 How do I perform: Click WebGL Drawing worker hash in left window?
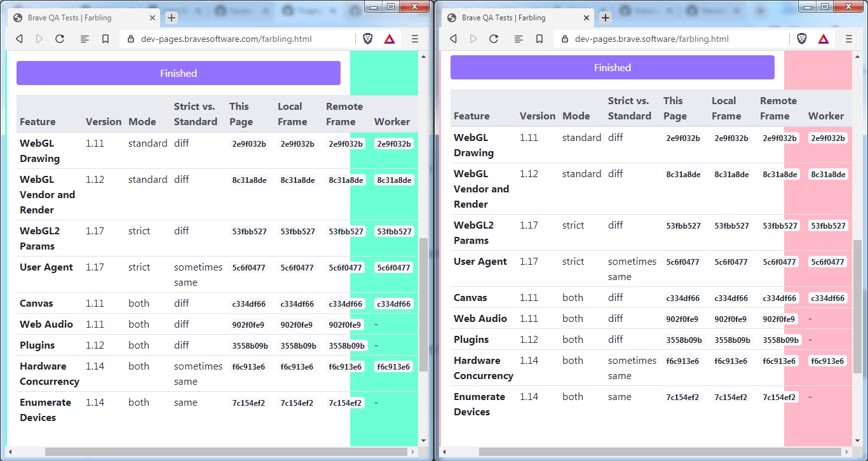[394, 144]
